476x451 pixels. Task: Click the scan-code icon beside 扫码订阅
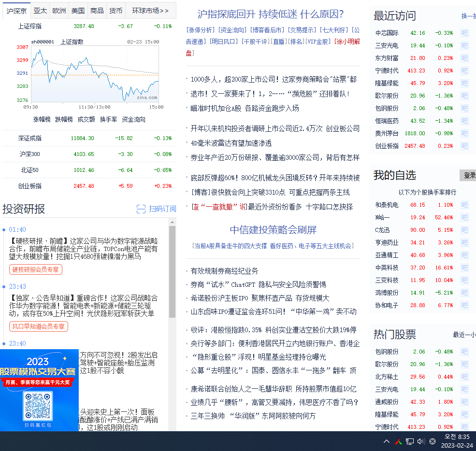point(141,209)
